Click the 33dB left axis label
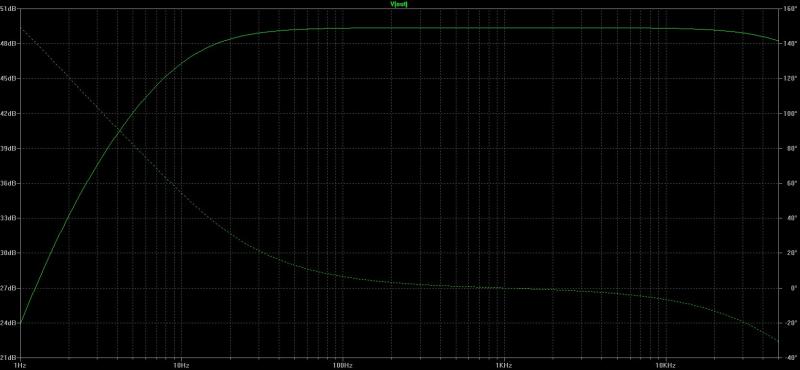This screenshot has height=370, width=800. click(9, 218)
